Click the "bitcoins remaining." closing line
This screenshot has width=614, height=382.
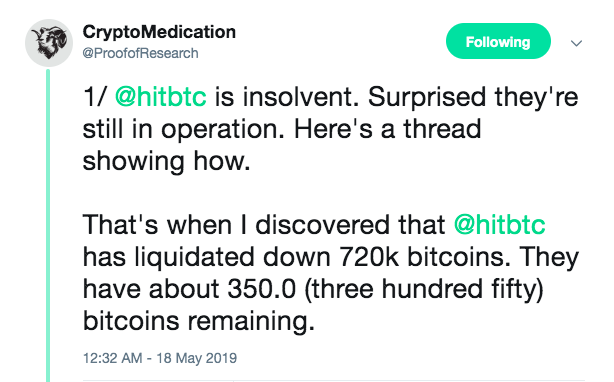[x=199, y=321]
